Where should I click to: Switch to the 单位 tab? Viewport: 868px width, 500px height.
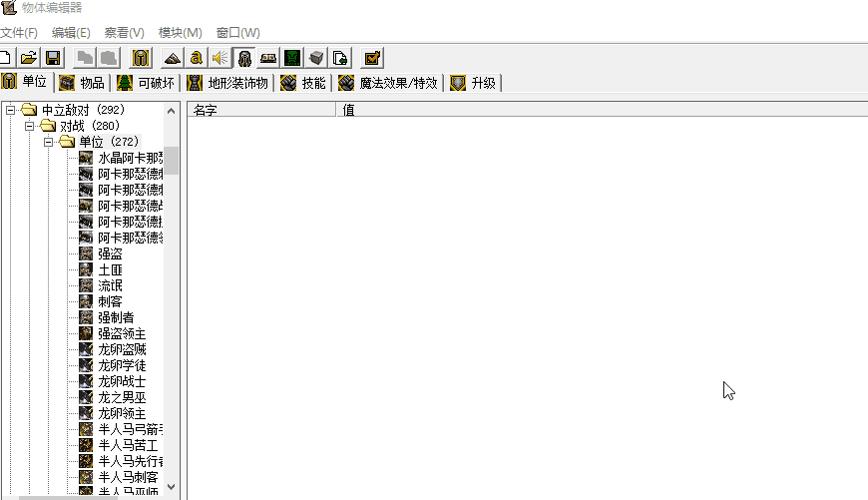tap(26, 82)
